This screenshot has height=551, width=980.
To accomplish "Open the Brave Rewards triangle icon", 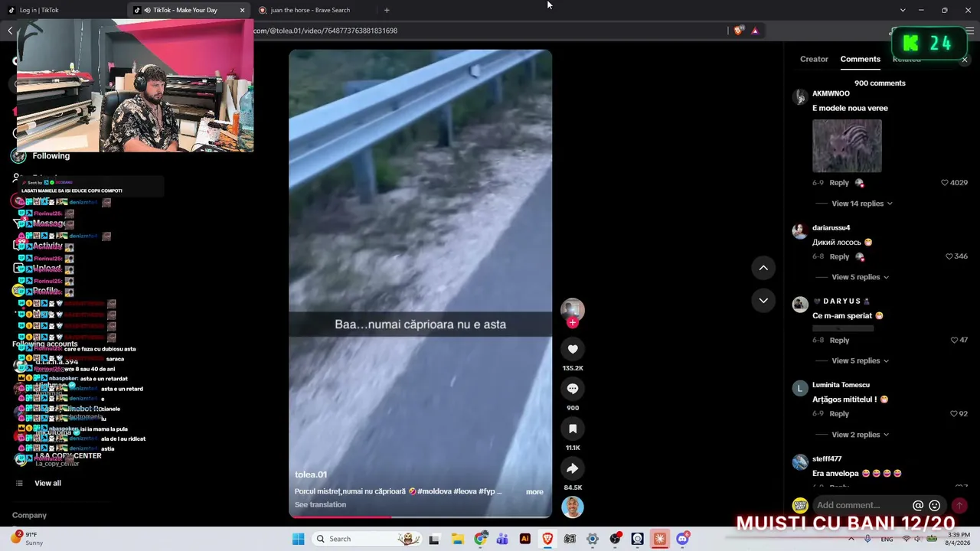I will click(x=755, y=31).
